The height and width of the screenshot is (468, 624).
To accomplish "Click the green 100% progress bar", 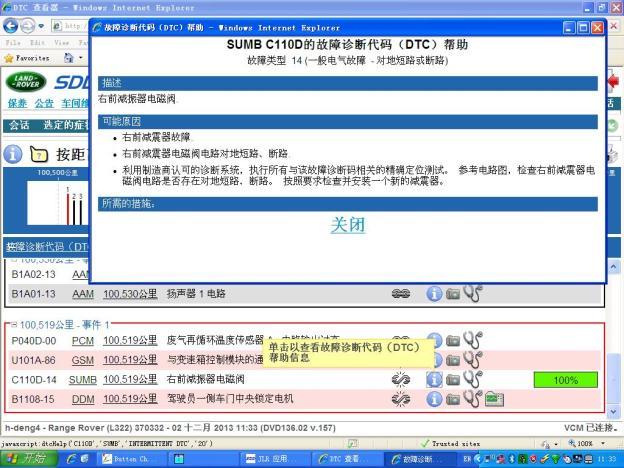I will [566, 380].
